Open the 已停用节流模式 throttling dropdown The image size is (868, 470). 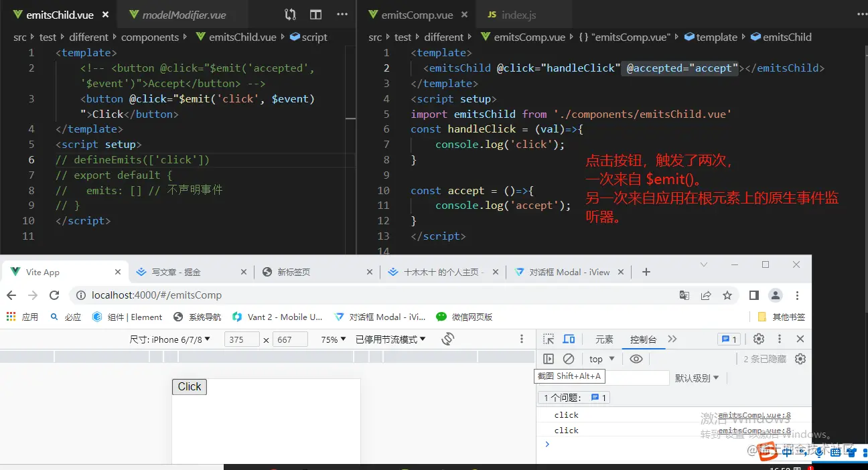pos(390,339)
